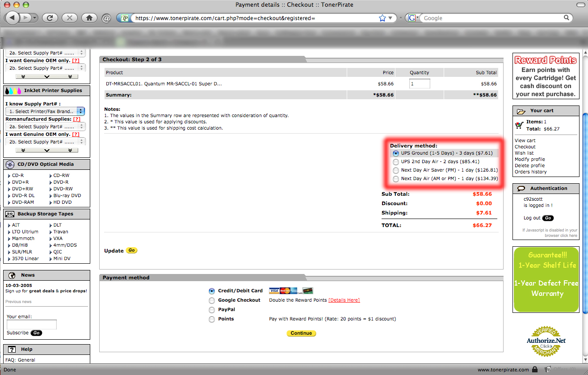Choose Next Day Air Saver (PM)

click(x=396, y=170)
